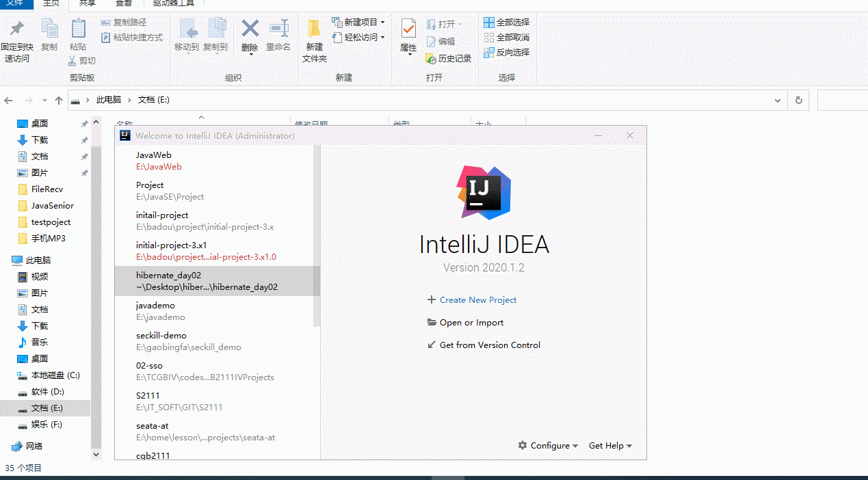
Task: Click the IntelliJ IDEA logo
Action: point(485,192)
